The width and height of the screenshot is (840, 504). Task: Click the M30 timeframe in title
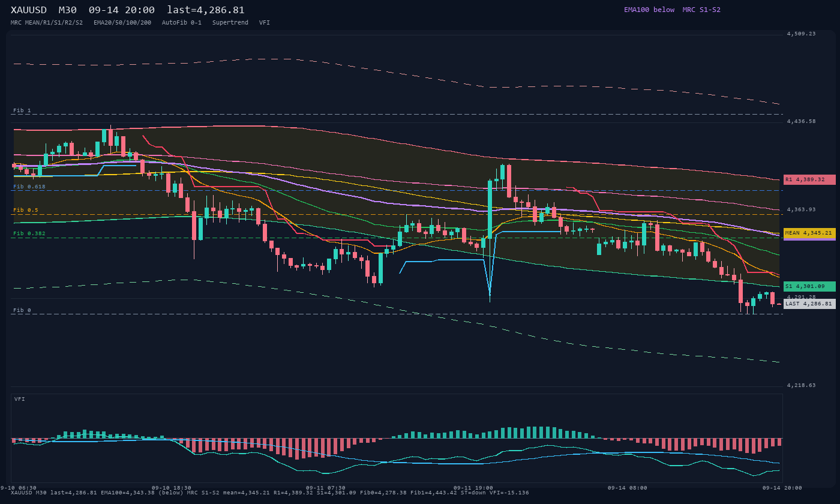pyautogui.click(x=68, y=10)
